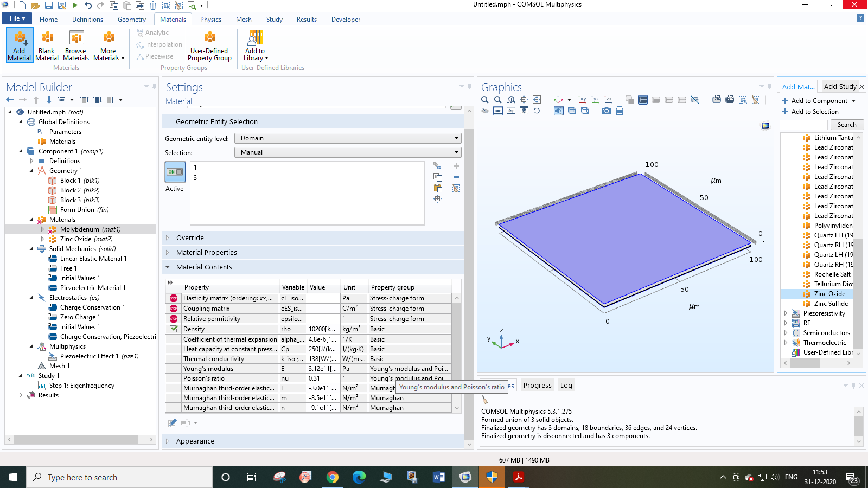Select Zinc Oxide (mat2) in Model Builder
This screenshot has height=488, width=868.
click(86, 239)
